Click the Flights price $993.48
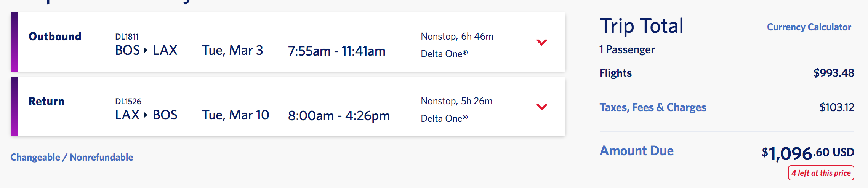The width and height of the screenshot is (868, 188). 834,73
